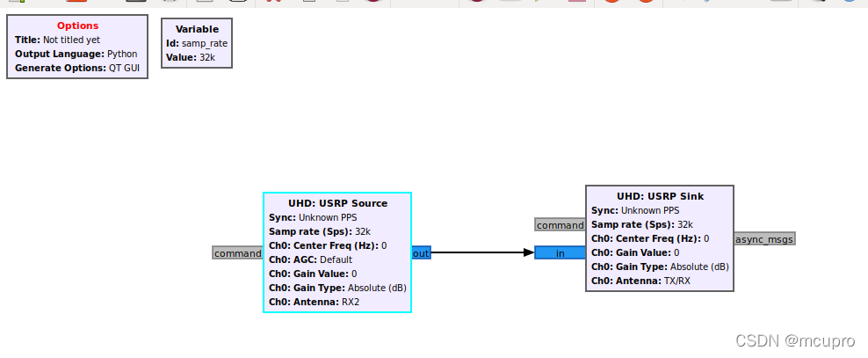Image resolution: width=868 pixels, height=358 pixels.
Task: Select the Variable block title
Action: click(x=197, y=29)
